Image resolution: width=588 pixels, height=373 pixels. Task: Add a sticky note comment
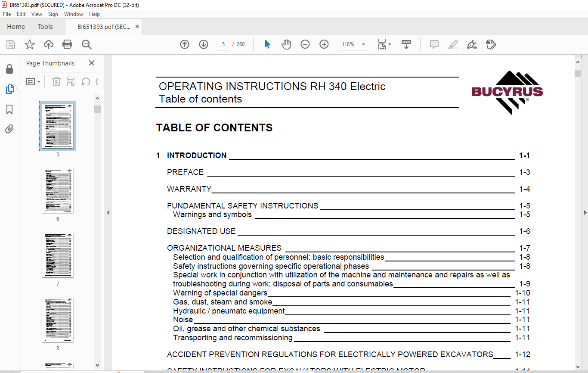click(x=434, y=44)
